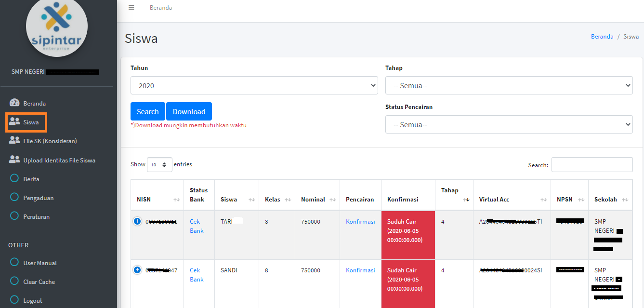Click the Beranda dashboard icon in sidebar
This screenshot has height=308, width=644.
click(x=14, y=103)
